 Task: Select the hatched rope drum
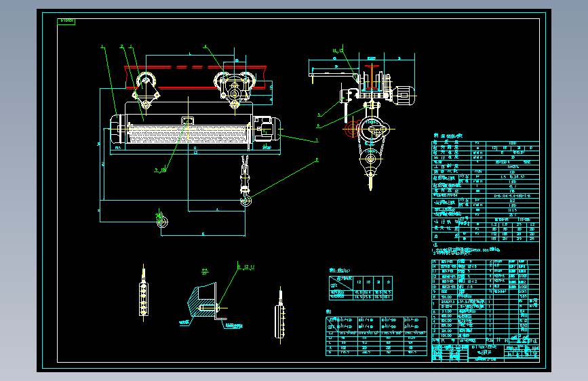[x=187, y=134]
